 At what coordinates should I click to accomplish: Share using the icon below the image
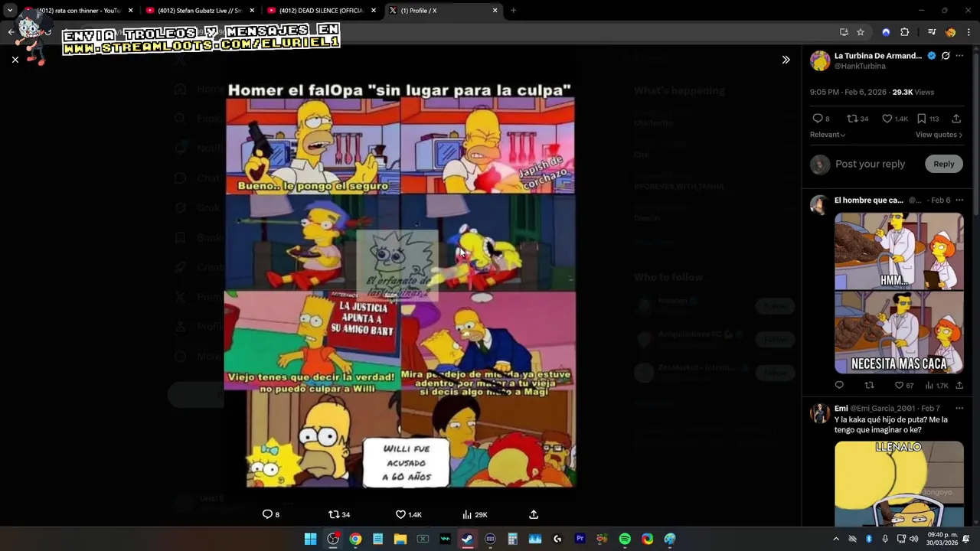[534, 514]
